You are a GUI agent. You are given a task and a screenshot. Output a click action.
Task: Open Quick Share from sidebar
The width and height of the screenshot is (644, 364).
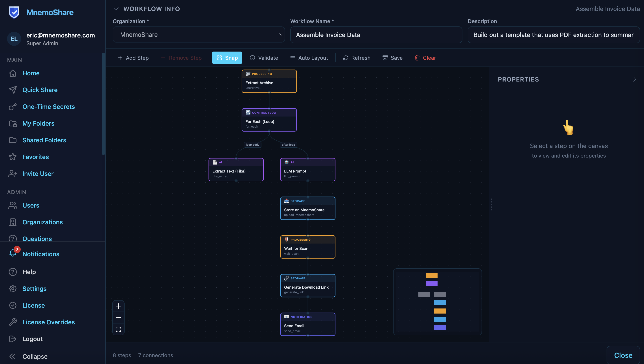tap(40, 90)
